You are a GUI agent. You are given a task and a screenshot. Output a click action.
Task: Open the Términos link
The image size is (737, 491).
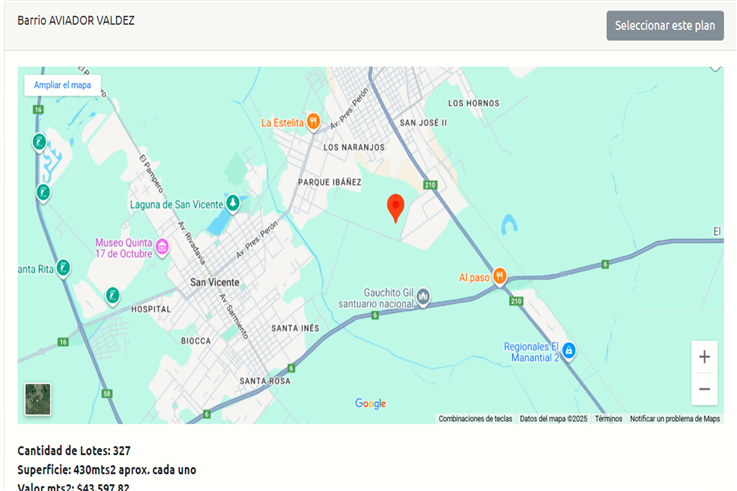(x=608, y=419)
